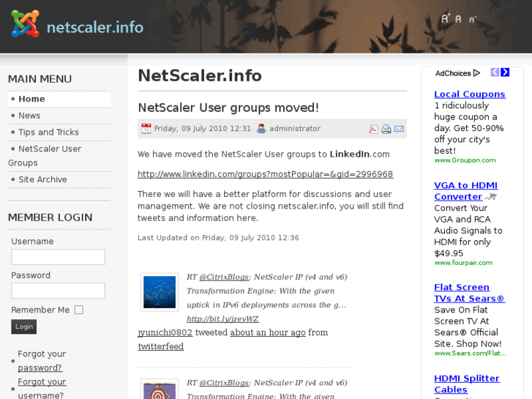Open the first tweet's @CitrixBlogs link
Image resolution: width=532 pixels, height=399 pixels.
(224, 277)
